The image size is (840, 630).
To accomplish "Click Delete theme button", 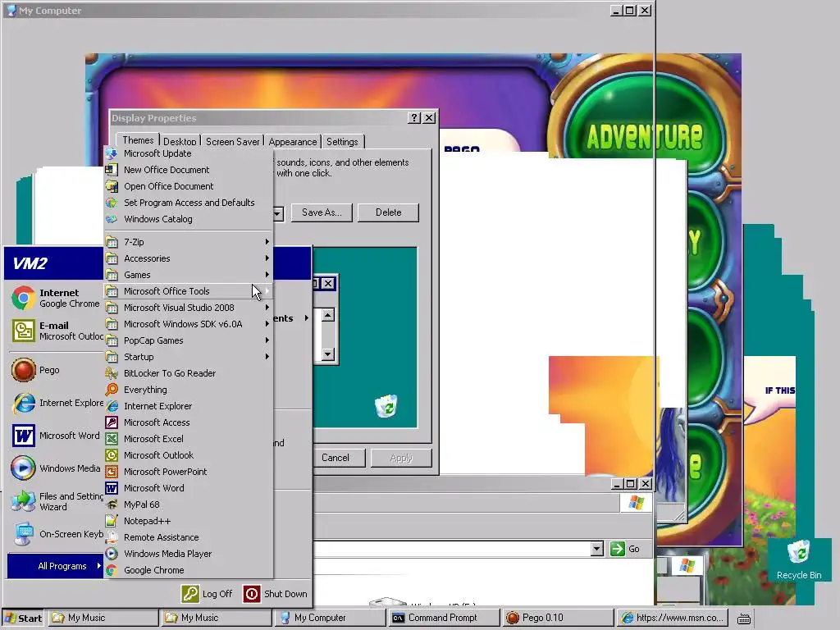I will (x=388, y=212).
